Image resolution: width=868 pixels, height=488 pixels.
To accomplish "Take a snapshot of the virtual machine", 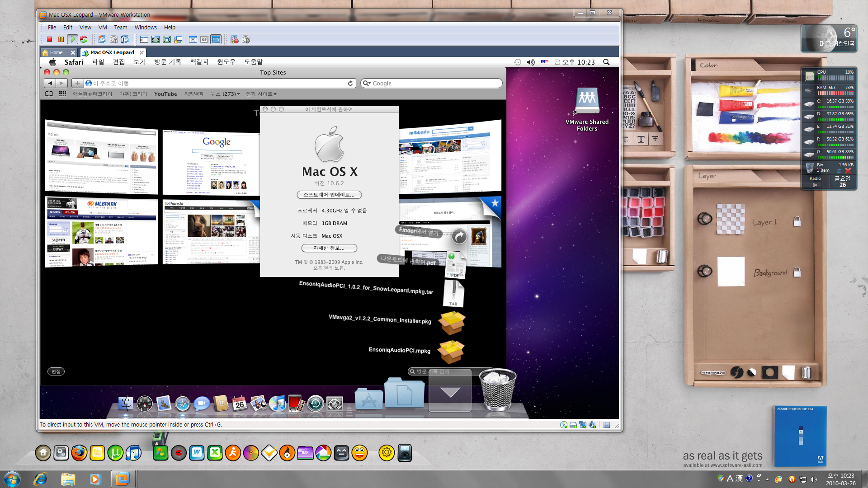I will point(102,40).
